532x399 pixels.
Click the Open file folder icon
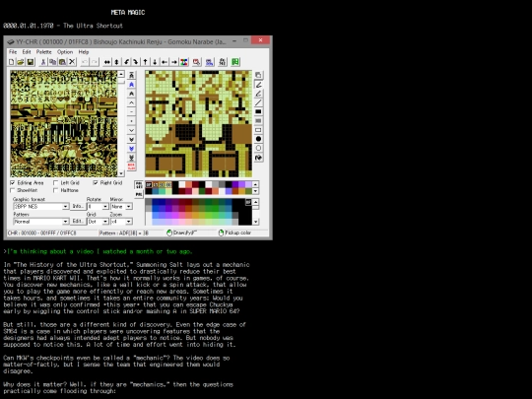[x=21, y=62]
